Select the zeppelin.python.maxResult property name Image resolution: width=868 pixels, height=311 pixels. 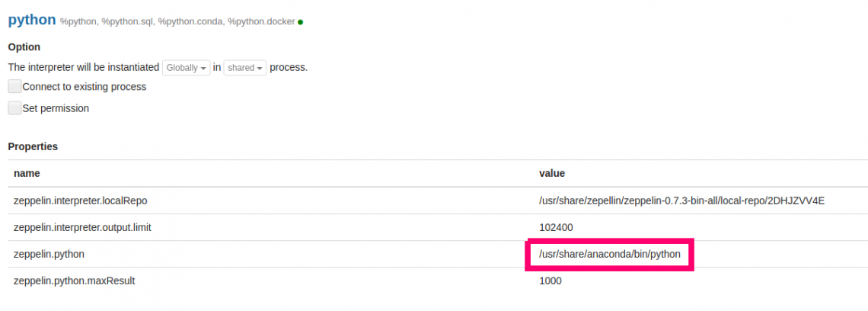tap(75, 281)
